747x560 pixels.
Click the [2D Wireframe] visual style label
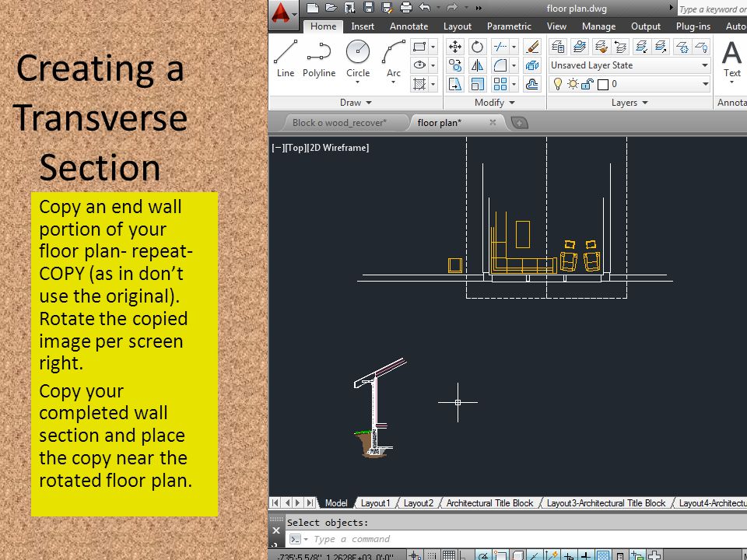[337, 148]
